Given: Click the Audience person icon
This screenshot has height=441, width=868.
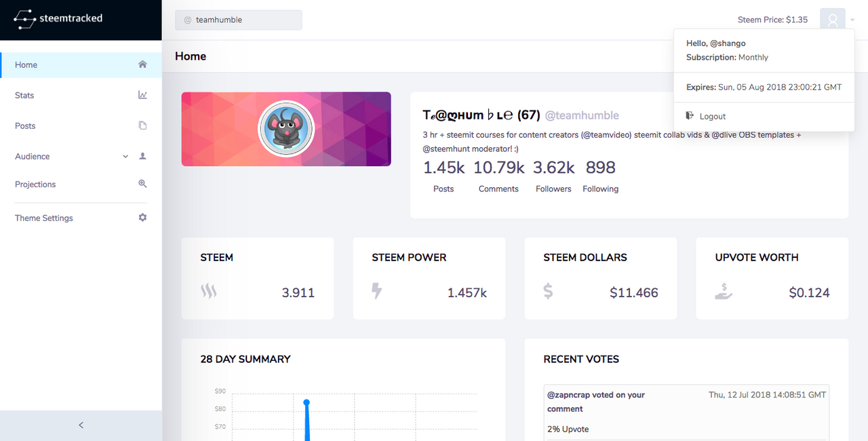Looking at the screenshot, I should pos(142,156).
